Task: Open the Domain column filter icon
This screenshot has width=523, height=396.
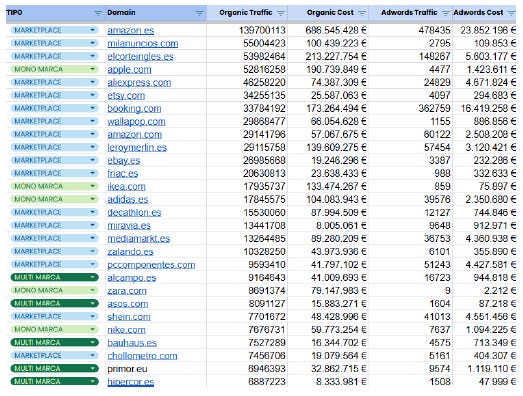Action: click(199, 13)
